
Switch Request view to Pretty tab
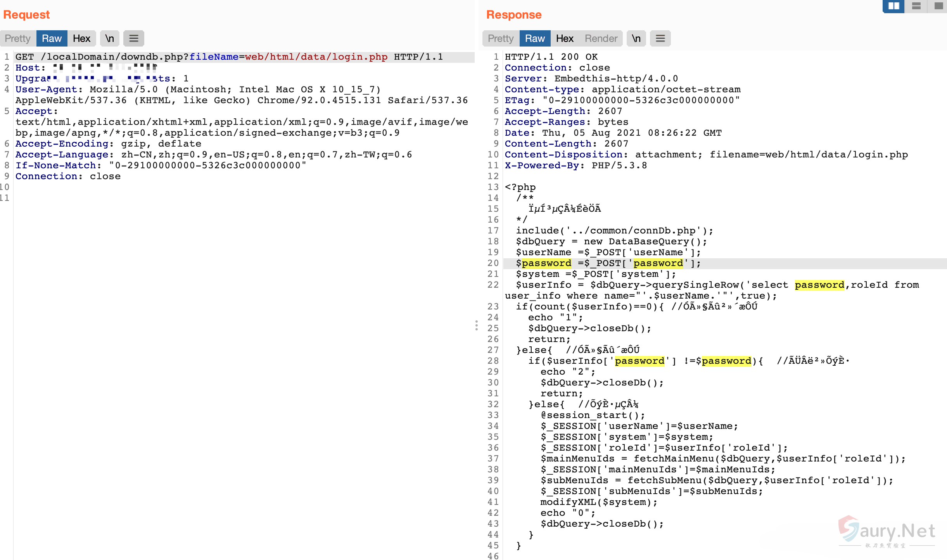(18, 38)
